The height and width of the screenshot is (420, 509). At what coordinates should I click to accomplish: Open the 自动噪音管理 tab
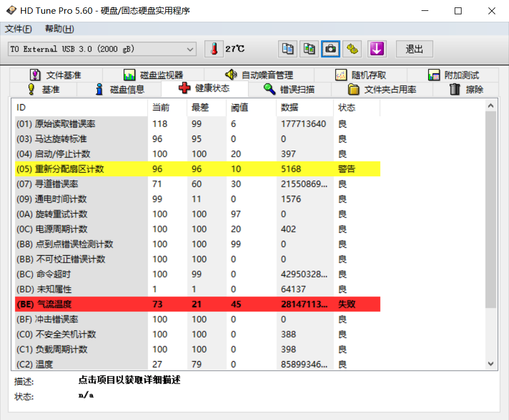pyautogui.click(x=259, y=75)
